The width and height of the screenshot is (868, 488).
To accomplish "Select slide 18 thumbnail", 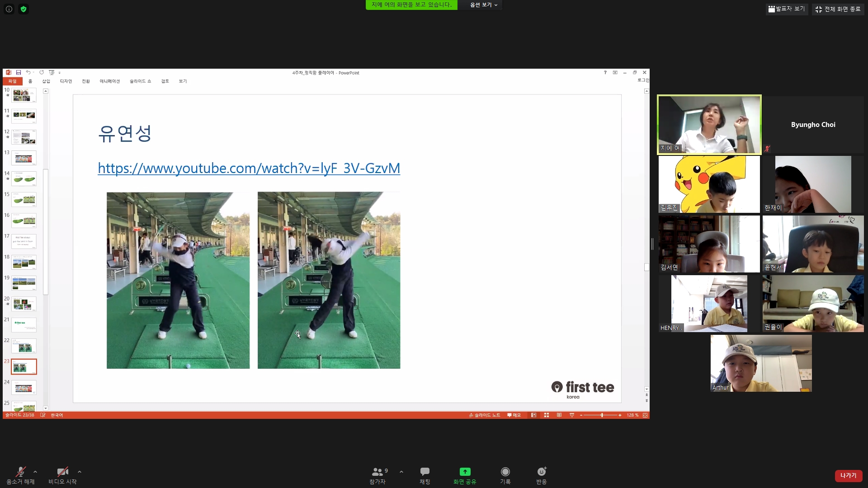I will tap(24, 262).
